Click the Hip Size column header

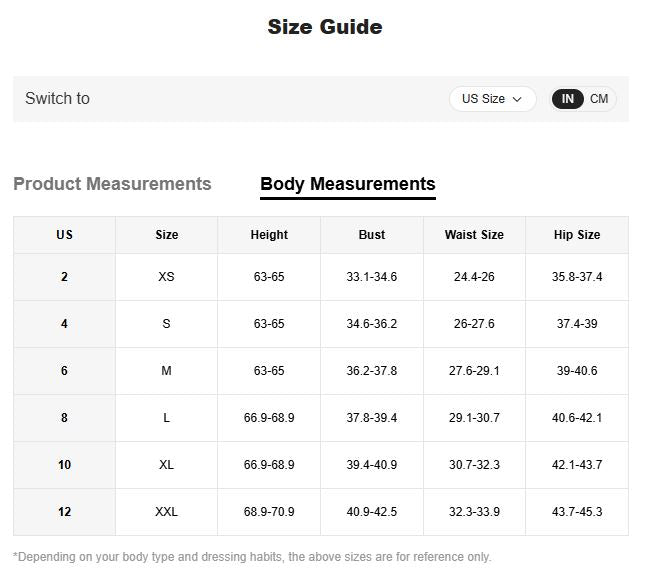(x=577, y=235)
